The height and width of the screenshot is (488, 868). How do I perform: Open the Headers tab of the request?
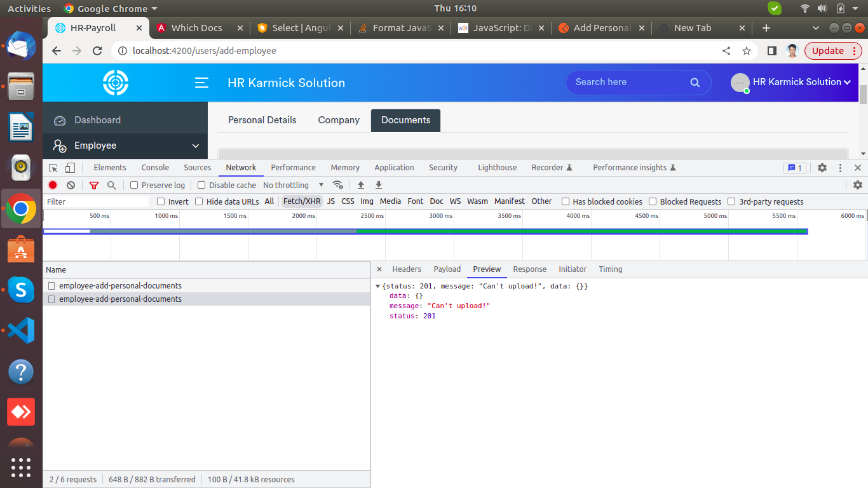tap(407, 269)
